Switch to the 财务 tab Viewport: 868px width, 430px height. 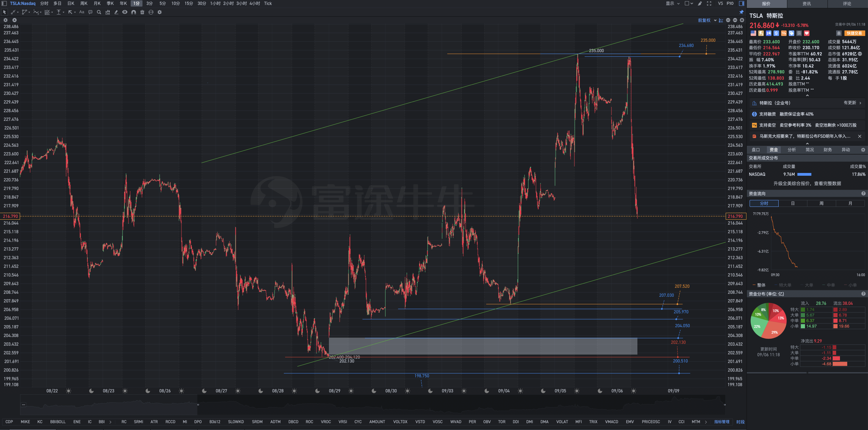[x=828, y=150]
